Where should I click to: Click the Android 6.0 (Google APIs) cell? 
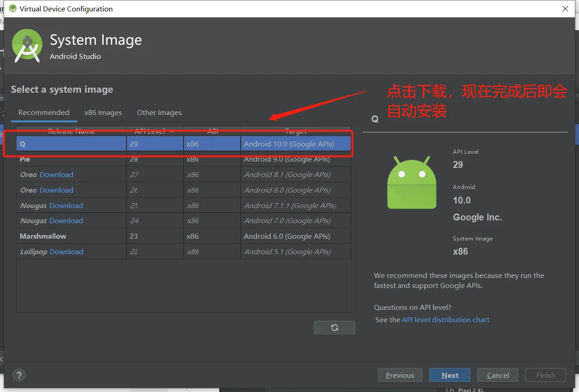tap(295, 236)
